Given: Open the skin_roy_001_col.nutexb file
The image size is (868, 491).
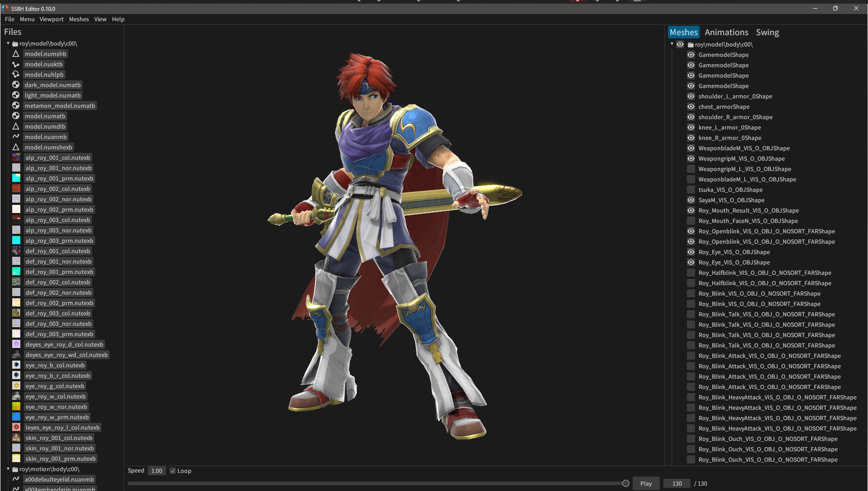Looking at the screenshot, I should tap(59, 438).
